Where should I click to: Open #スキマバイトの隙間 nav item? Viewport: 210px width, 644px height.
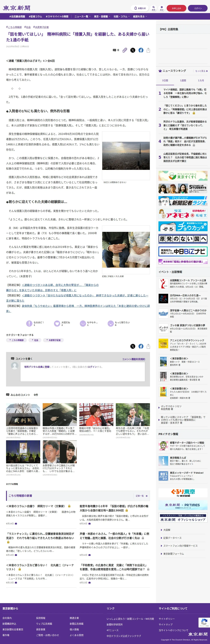(57, 17)
